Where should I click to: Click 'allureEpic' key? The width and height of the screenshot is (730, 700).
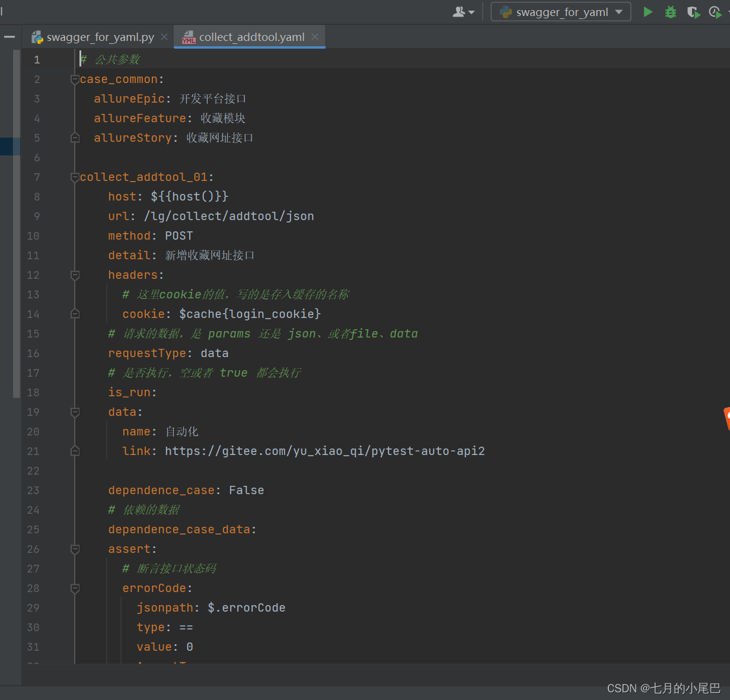[x=129, y=99]
